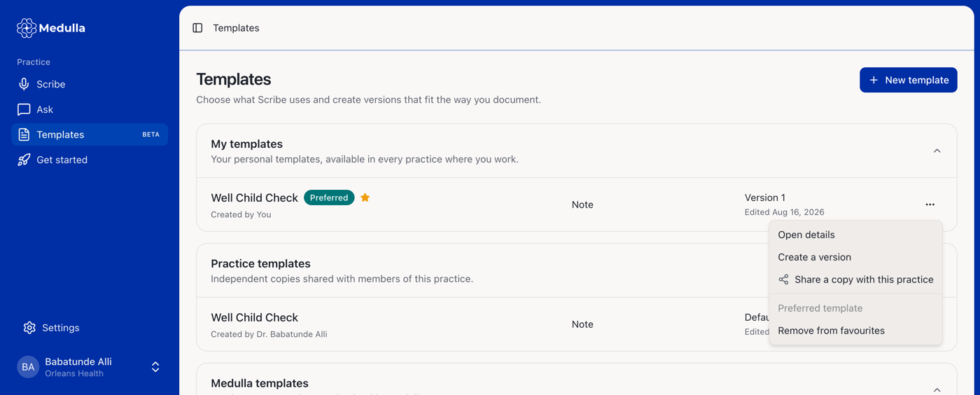Screen dimensions: 980x395
Task: Click the Get started rocket icon
Action: coord(24,160)
